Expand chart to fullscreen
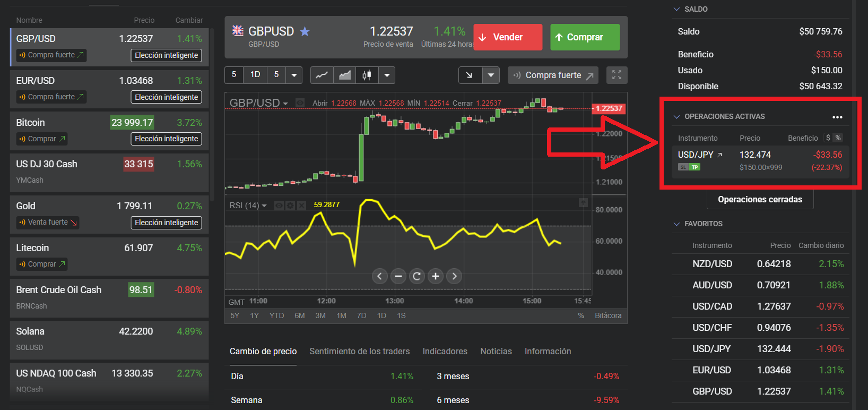The width and height of the screenshot is (868, 410). point(617,75)
